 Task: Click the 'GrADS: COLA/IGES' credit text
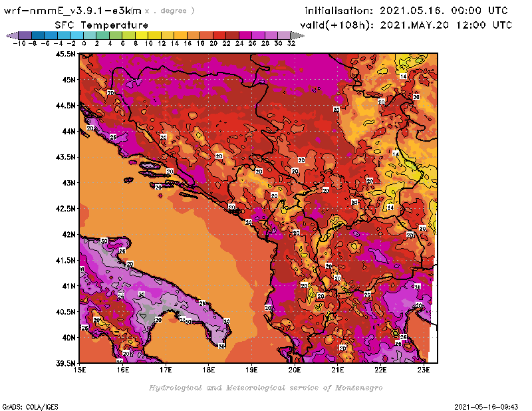click(x=30, y=407)
